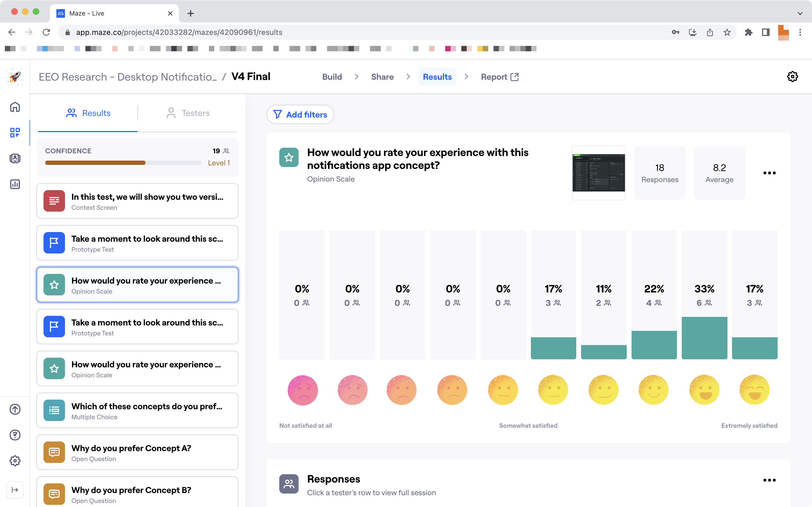
Task: Open the first 'Take a moment' Prototype Test block
Action: click(x=137, y=243)
